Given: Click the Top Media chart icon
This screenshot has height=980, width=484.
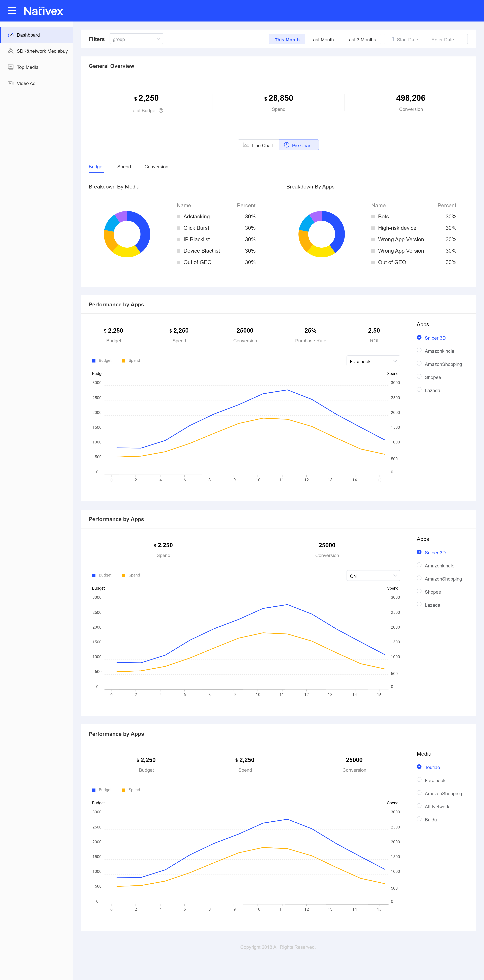Looking at the screenshot, I should [x=11, y=67].
